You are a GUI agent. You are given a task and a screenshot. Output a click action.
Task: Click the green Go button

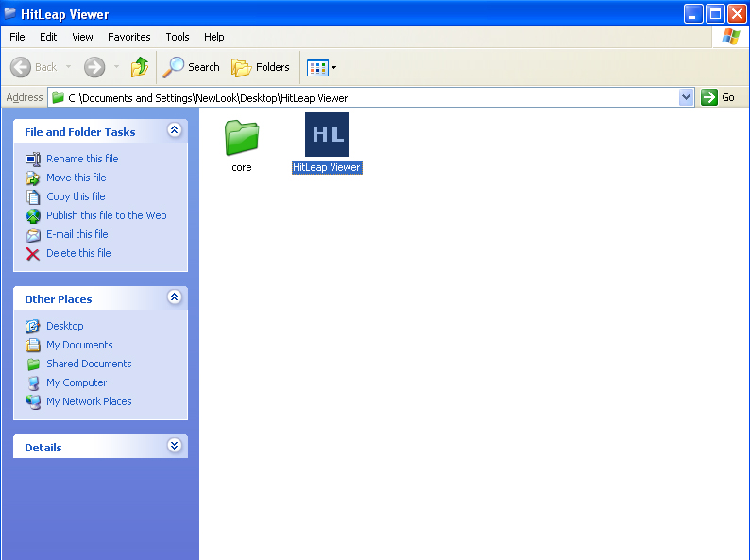point(718,97)
